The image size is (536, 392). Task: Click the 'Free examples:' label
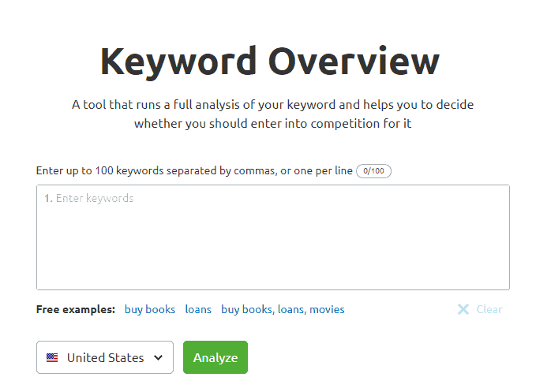76,309
